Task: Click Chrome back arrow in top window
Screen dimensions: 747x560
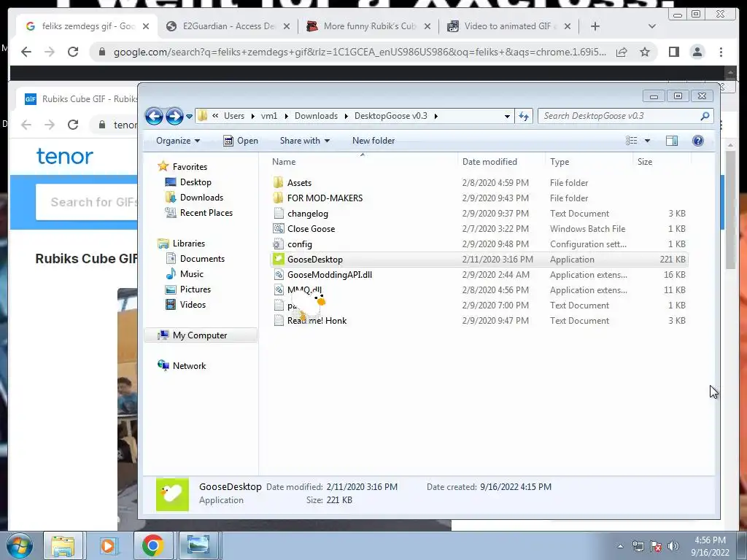Action: 26,52
